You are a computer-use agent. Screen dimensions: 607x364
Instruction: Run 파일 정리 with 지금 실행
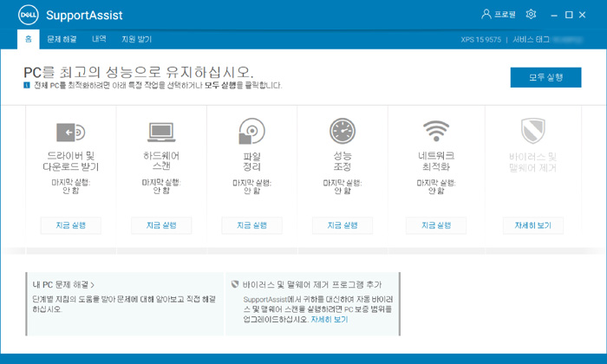click(x=252, y=225)
